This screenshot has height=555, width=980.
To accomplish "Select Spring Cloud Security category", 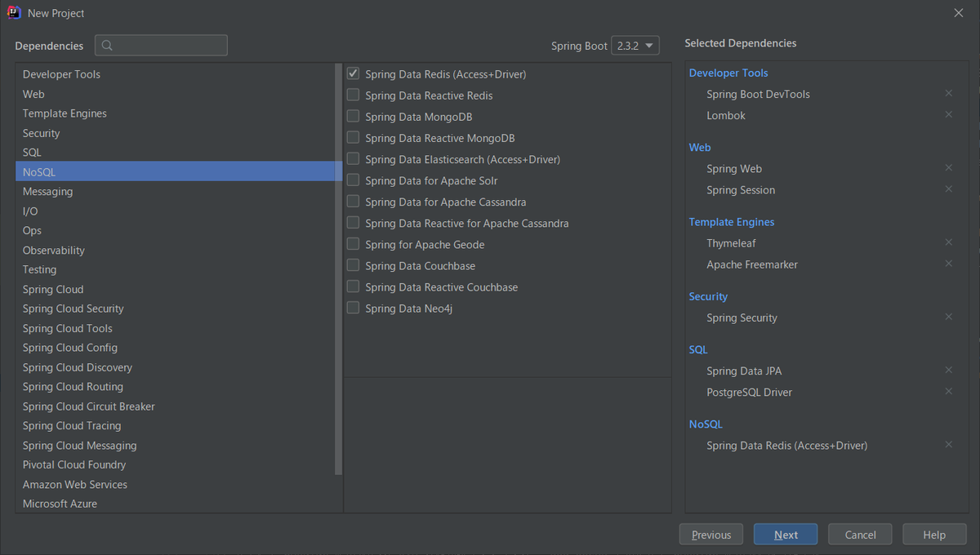I will [x=175, y=309].
